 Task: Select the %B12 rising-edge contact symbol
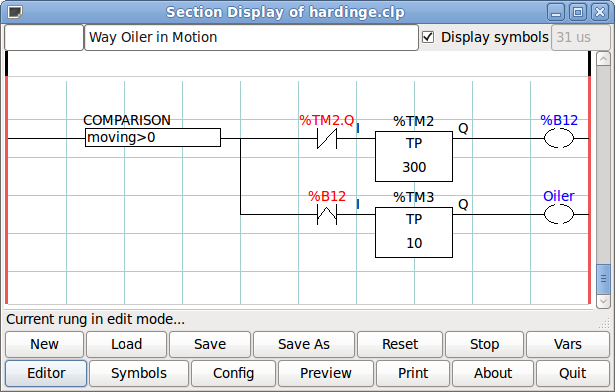327,215
